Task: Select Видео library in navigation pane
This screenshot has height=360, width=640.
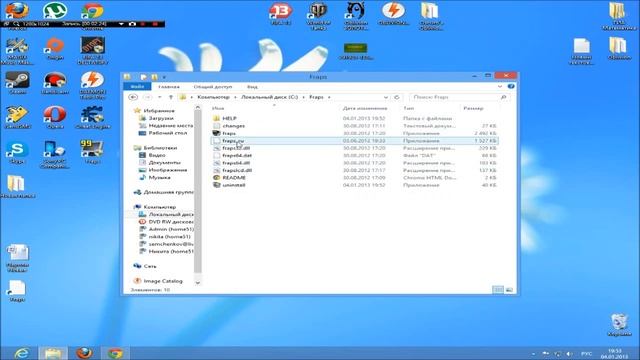Action: (x=157, y=155)
